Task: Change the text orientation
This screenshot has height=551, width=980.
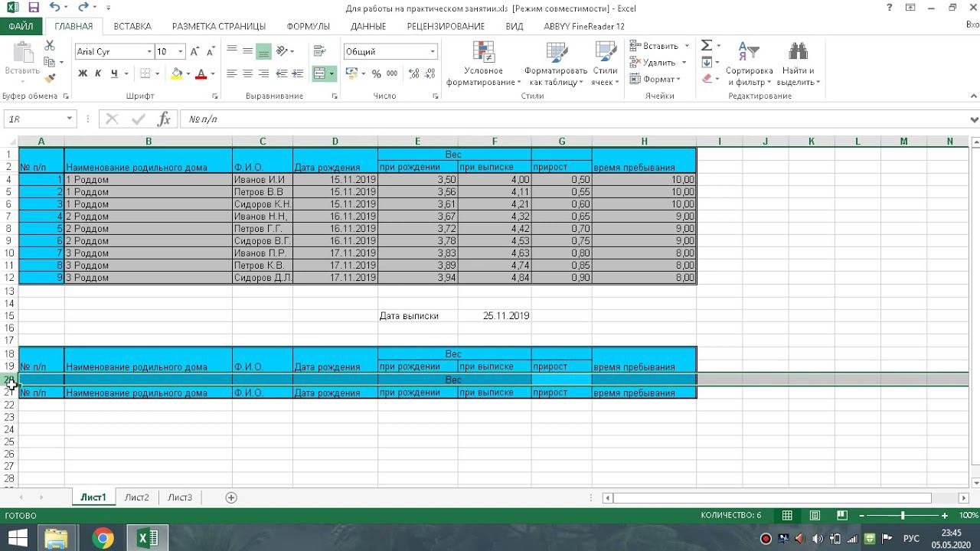Action: coord(283,51)
